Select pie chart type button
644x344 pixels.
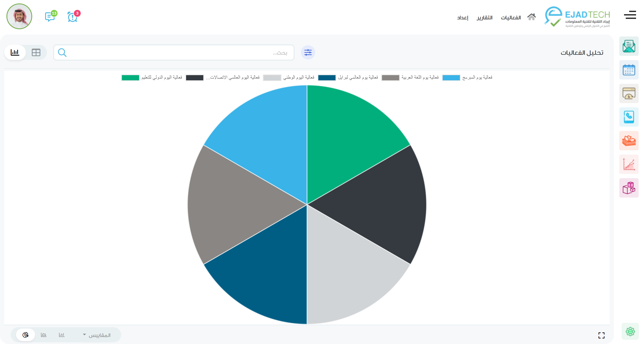pyautogui.click(x=26, y=335)
